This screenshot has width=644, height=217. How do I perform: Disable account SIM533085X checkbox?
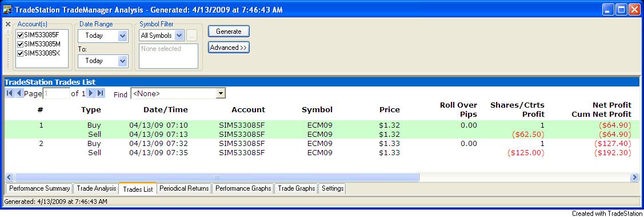[x=20, y=53]
